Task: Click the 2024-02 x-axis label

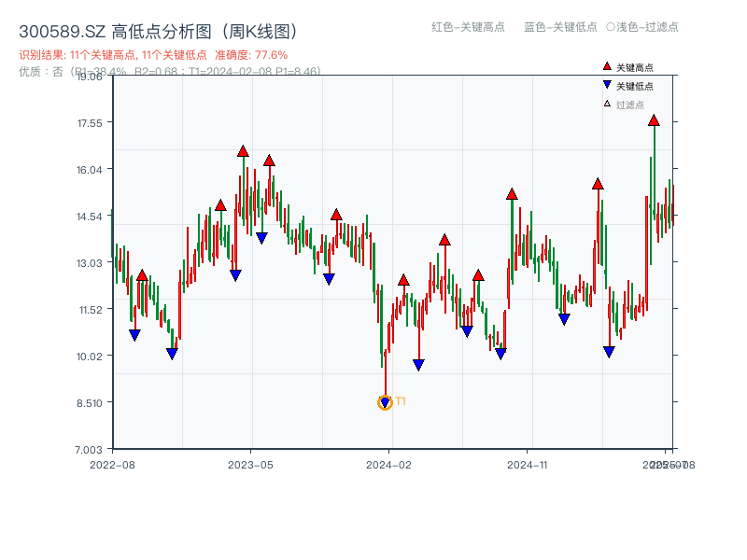Action: [388, 465]
